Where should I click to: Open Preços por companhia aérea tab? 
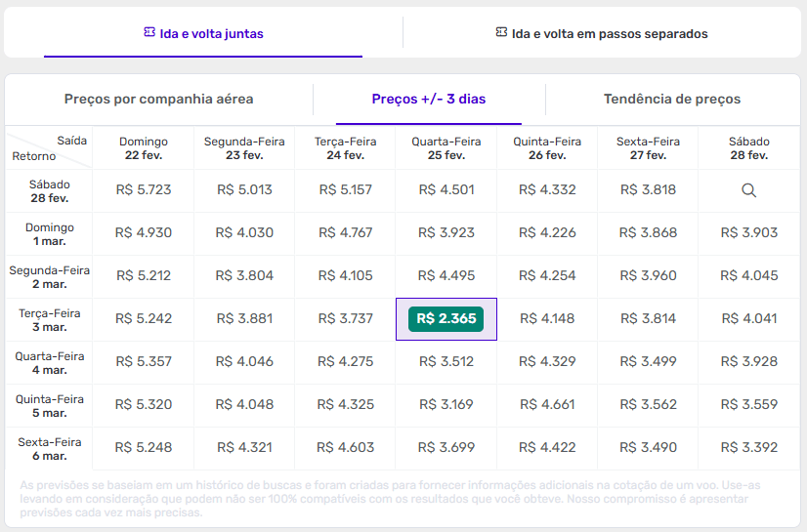[159, 100]
